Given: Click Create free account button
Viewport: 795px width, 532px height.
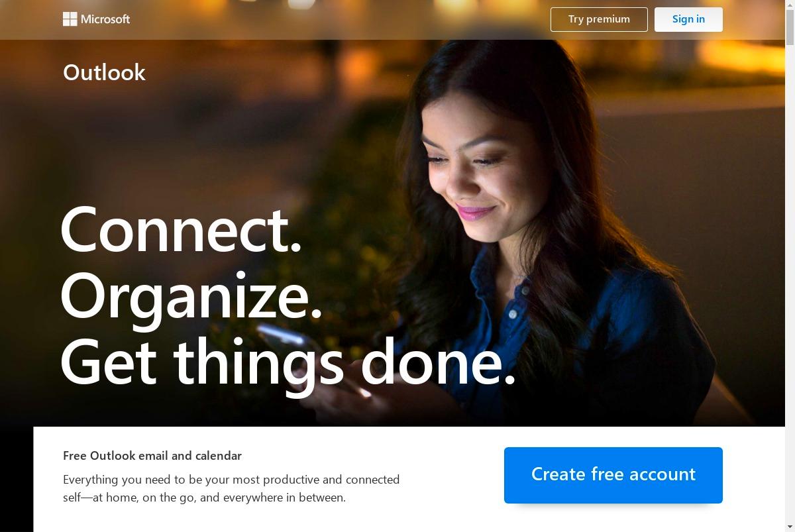Looking at the screenshot, I should coord(613,475).
